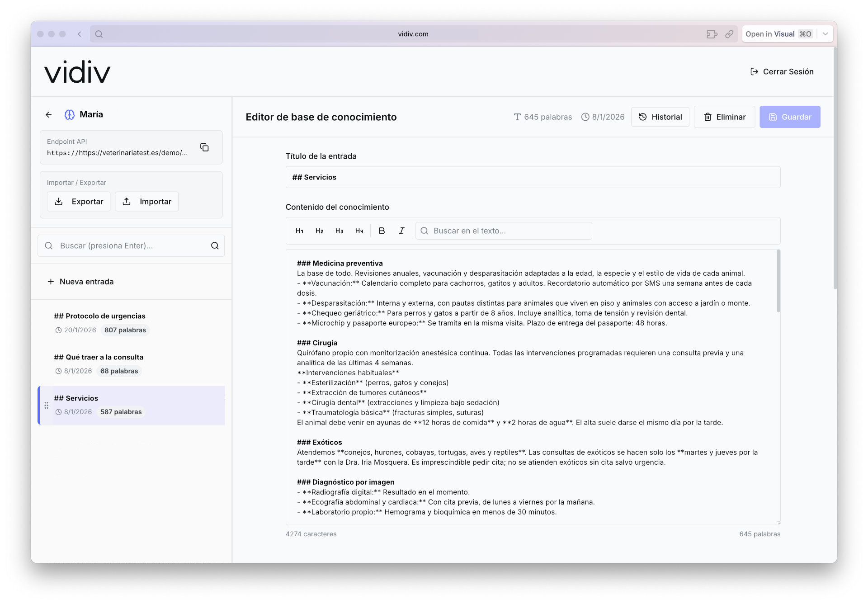Expand the Open in Visual dropdown arrow

pos(825,34)
